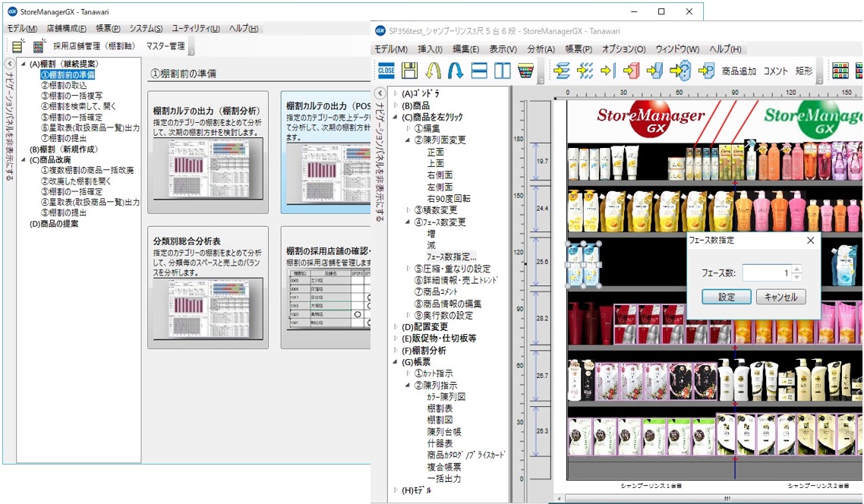This screenshot has height=504, width=864.
Task: Select 棚割表 in the tree
Action: (441, 408)
